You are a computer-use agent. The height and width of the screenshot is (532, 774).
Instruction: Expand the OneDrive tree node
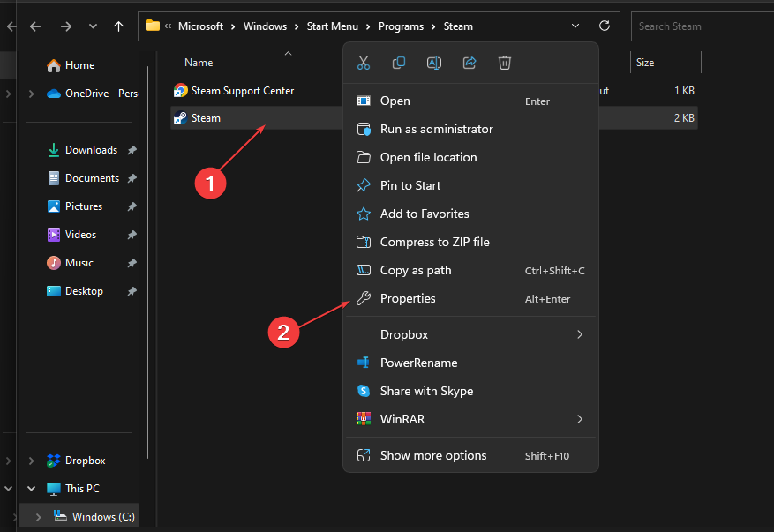point(31,94)
